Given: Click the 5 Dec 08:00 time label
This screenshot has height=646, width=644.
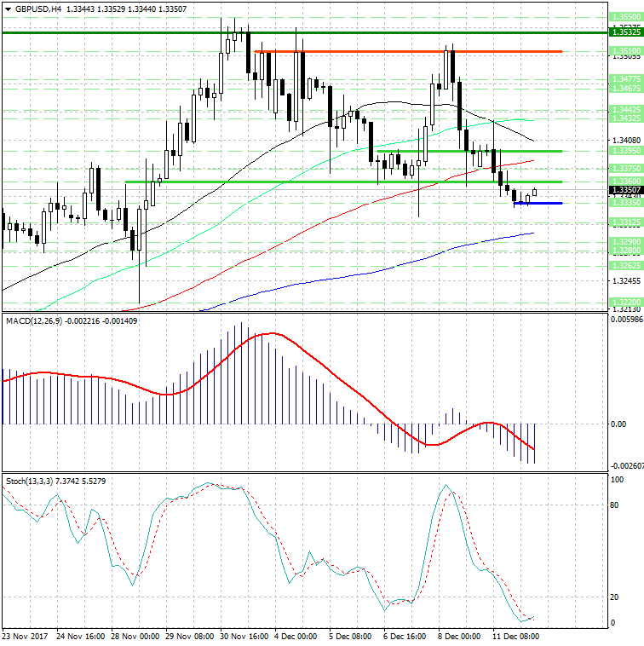Looking at the screenshot, I should [x=350, y=637].
